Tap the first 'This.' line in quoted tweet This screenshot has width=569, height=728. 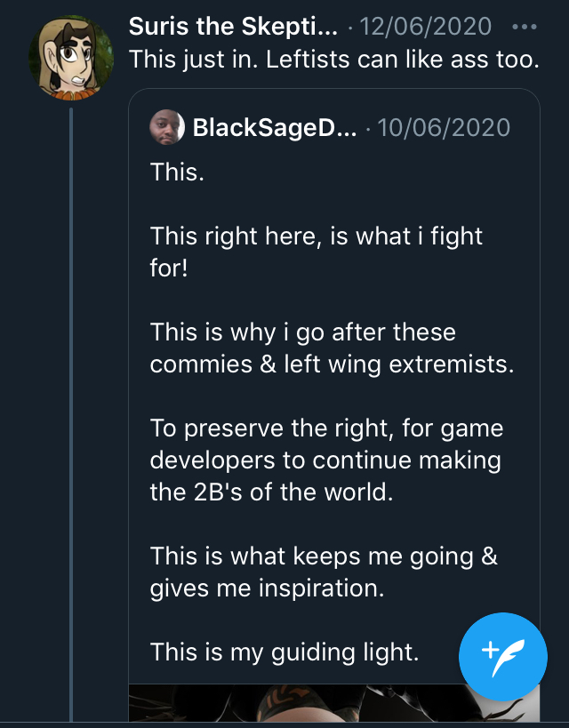pos(177,172)
